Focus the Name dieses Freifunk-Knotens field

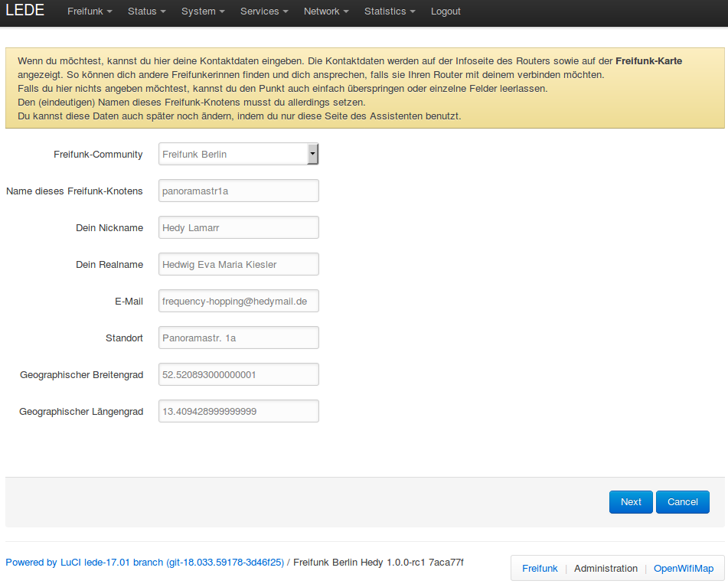[x=238, y=191]
